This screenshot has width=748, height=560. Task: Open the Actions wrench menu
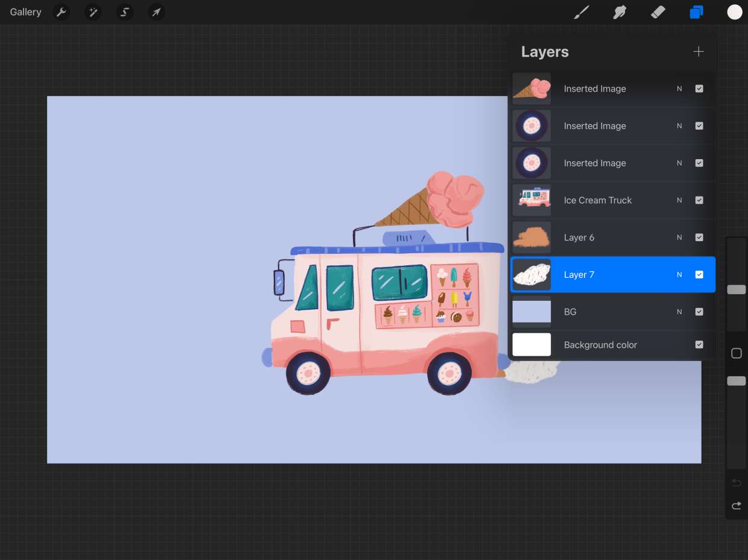(61, 12)
